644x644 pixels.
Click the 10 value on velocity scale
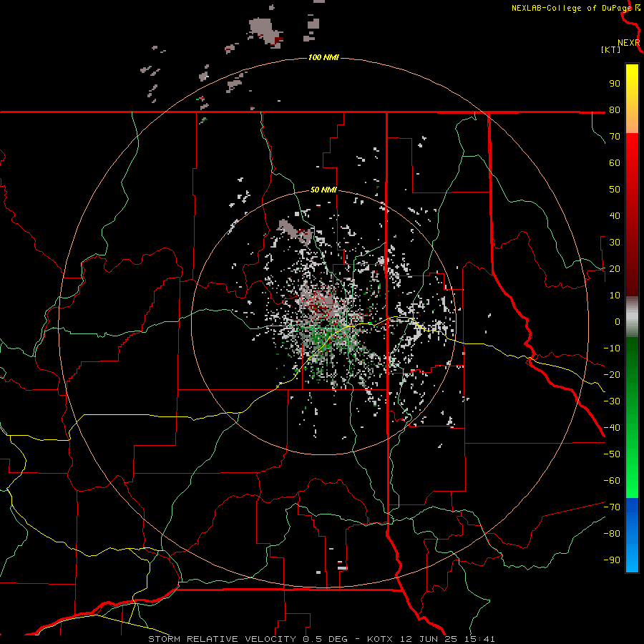pos(615,296)
